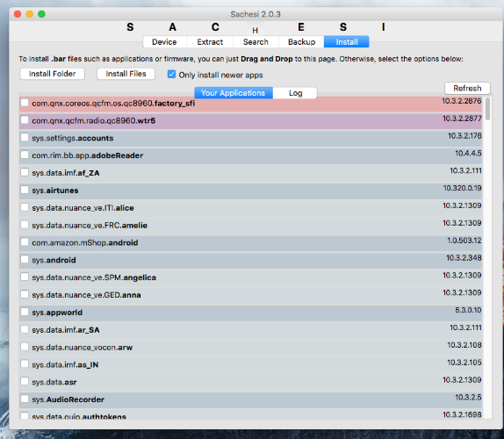This screenshot has height=439, width=504.
Task: Tick the wtr5 radio package checkbox
Action: (25, 120)
